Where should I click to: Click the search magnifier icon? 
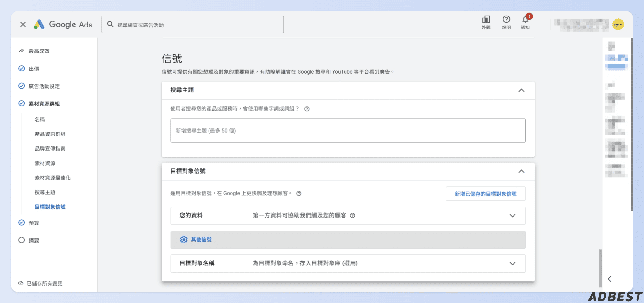coord(110,24)
